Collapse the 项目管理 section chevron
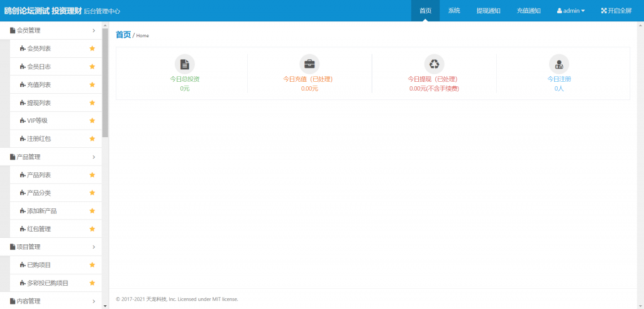The image size is (644, 309). (x=94, y=247)
